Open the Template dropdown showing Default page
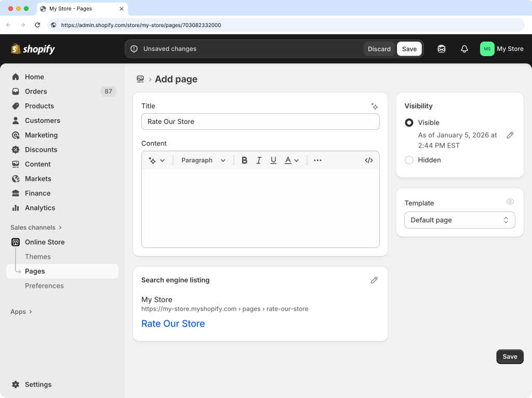This screenshot has height=398, width=532. [459, 220]
